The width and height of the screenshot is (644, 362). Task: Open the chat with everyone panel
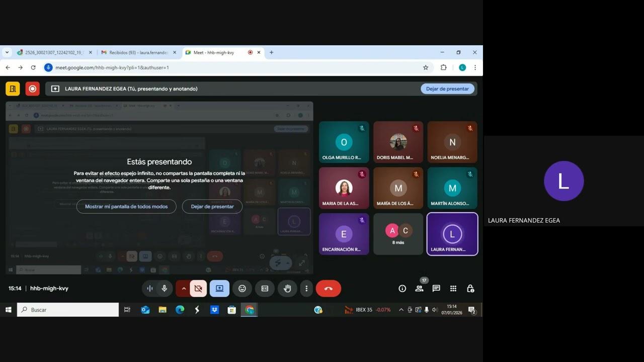coord(436,289)
